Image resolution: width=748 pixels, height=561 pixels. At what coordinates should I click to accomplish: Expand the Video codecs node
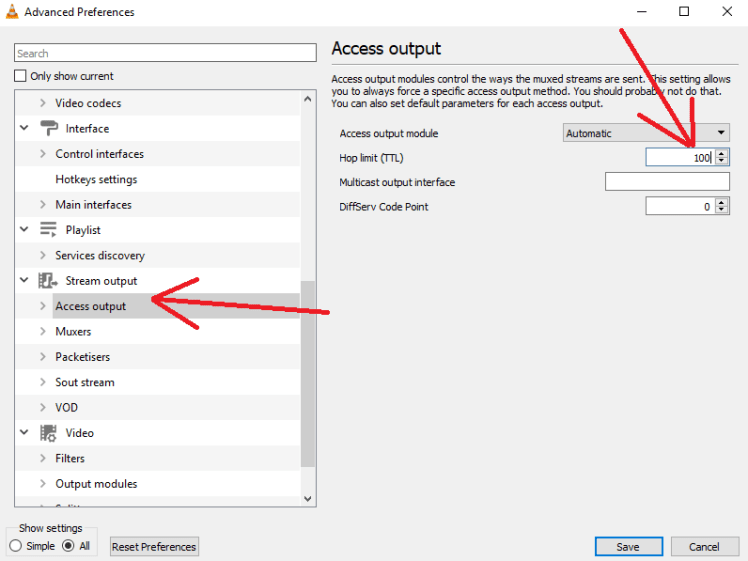coord(42,103)
